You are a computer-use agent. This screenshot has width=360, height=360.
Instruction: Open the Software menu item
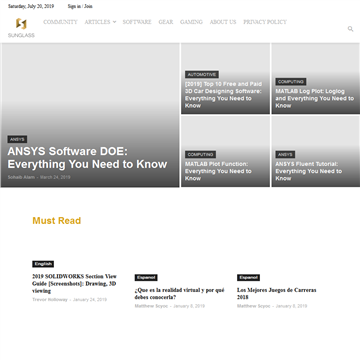click(137, 22)
